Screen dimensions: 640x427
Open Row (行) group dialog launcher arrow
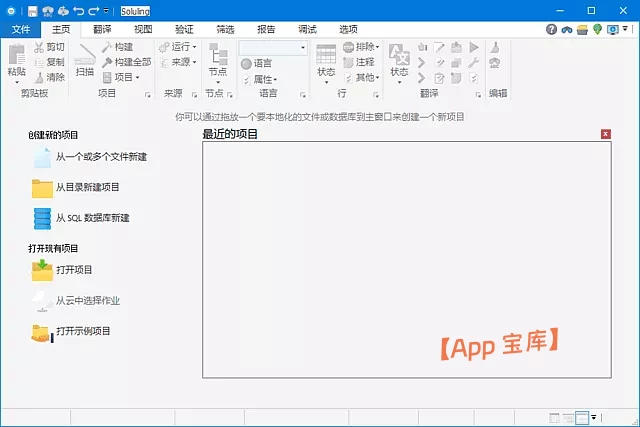coord(376,95)
